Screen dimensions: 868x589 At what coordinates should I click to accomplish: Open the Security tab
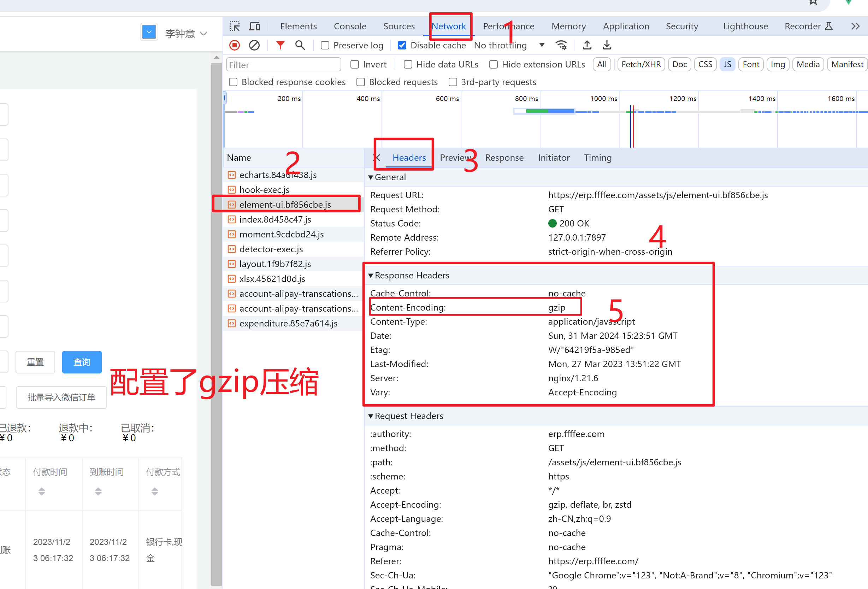[x=681, y=26]
